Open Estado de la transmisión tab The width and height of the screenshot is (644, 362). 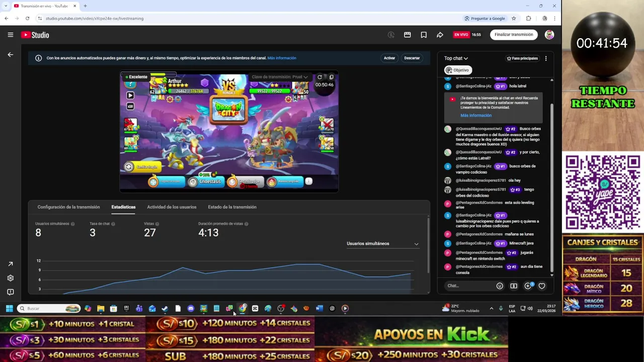click(232, 207)
